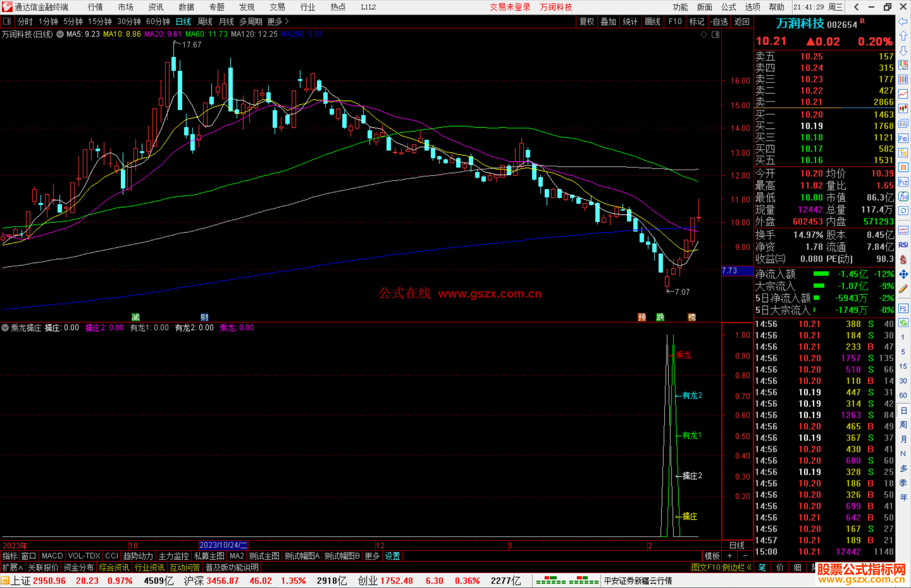The image size is (911, 588).
Task: Select the MACD indicator tab
Action: tap(52, 556)
